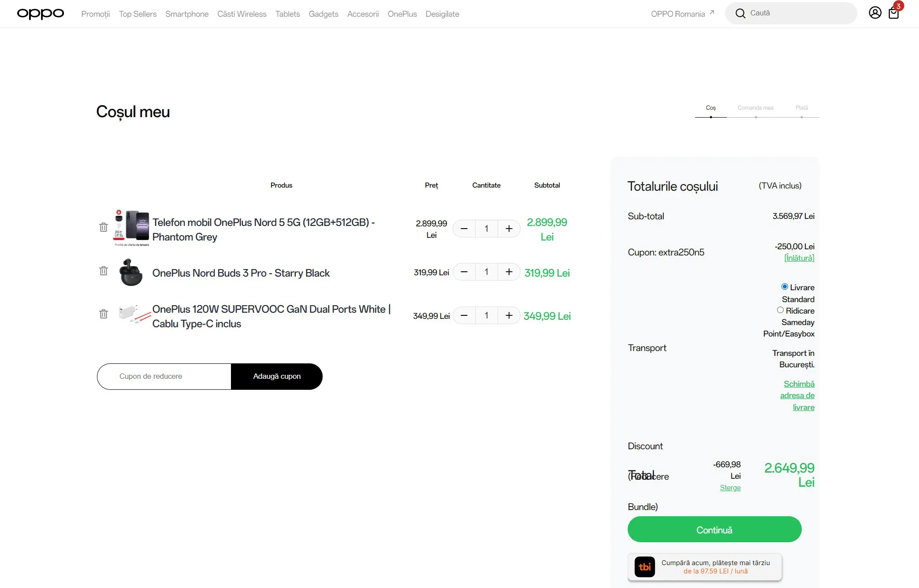919x588 pixels.
Task: Decrease quantity of Nord Buds 3 Pro
Action: pyautogui.click(x=464, y=272)
